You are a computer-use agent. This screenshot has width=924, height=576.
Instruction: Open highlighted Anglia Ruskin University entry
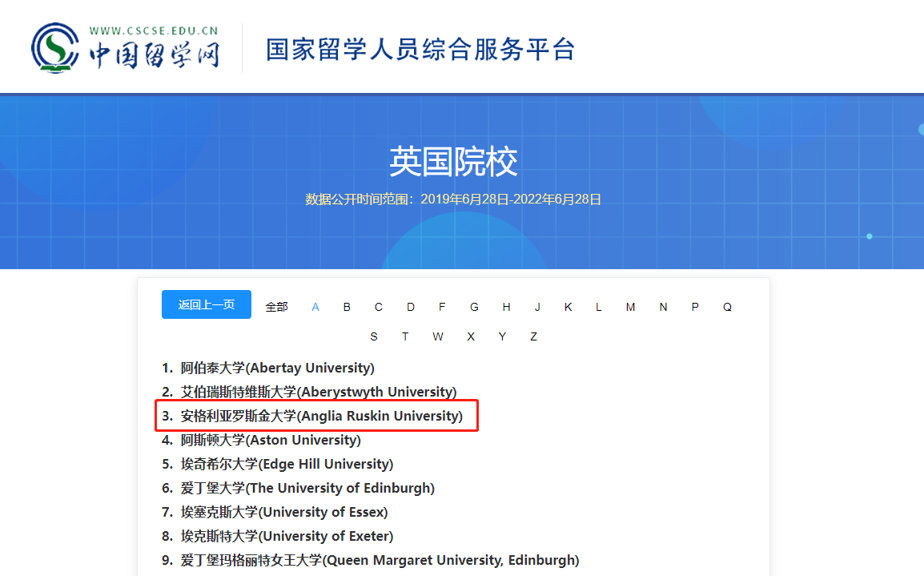(321, 416)
